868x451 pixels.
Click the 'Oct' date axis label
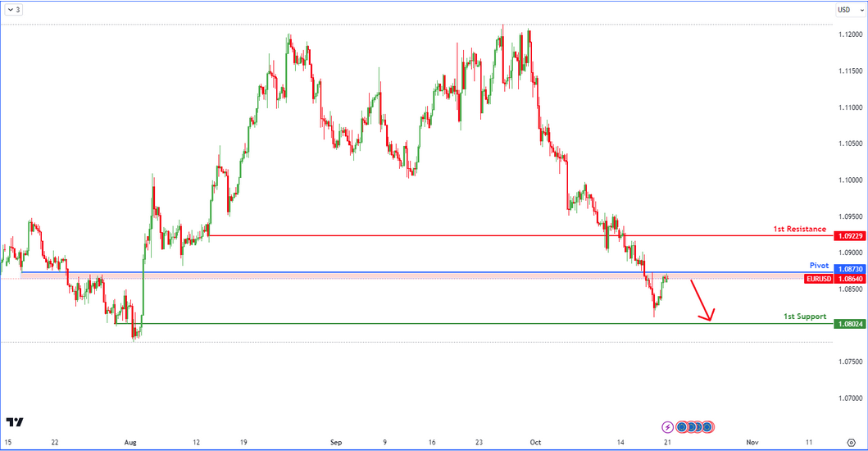(x=535, y=442)
